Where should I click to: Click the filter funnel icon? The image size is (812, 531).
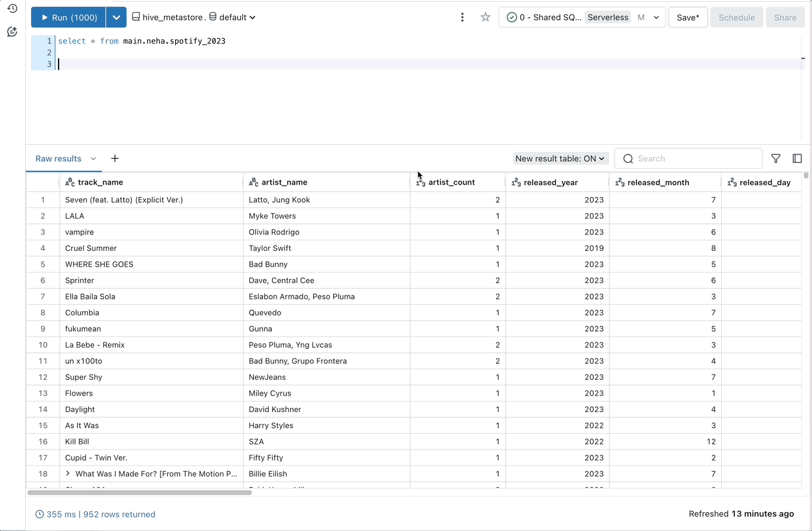click(776, 159)
